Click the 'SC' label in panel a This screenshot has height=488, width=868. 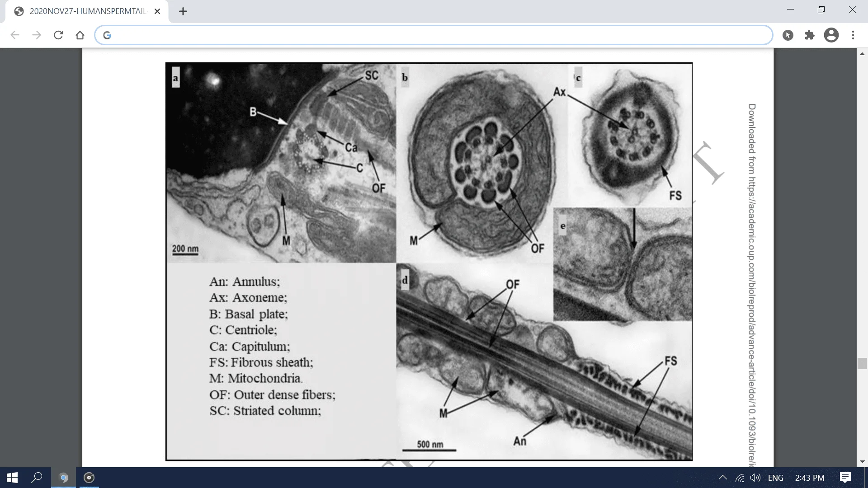372,75
